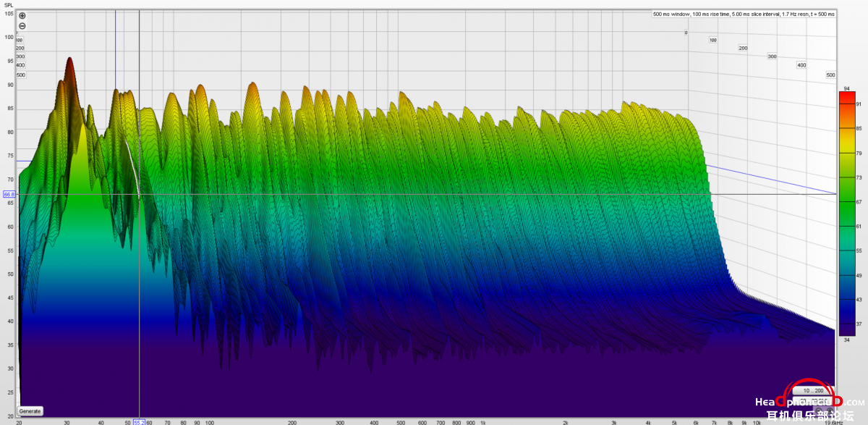Click the 105 label on SPL axis
868x425 pixels.
pyautogui.click(x=9, y=14)
